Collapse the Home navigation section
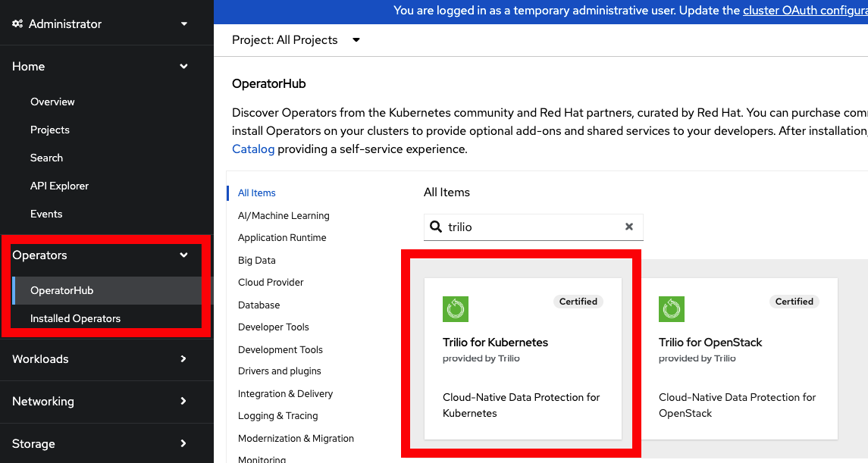Viewport: 868px width, 463px height. click(x=183, y=67)
